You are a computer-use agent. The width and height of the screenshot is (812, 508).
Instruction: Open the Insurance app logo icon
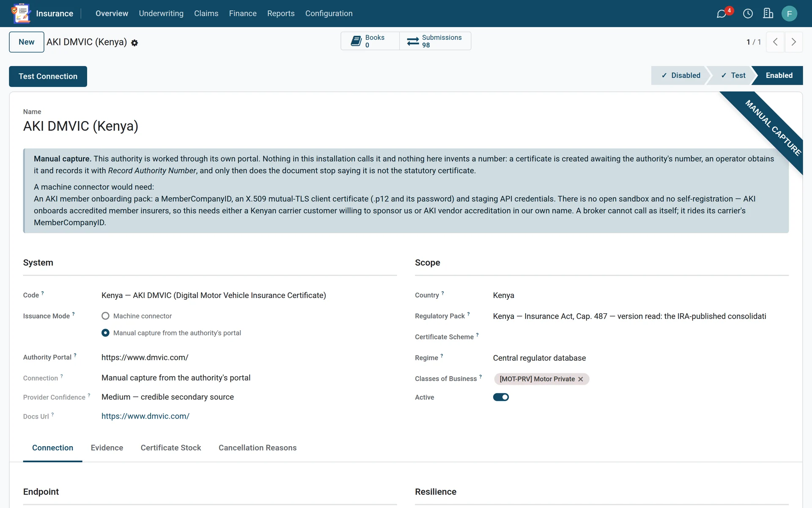pyautogui.click(x=21, y=13)
